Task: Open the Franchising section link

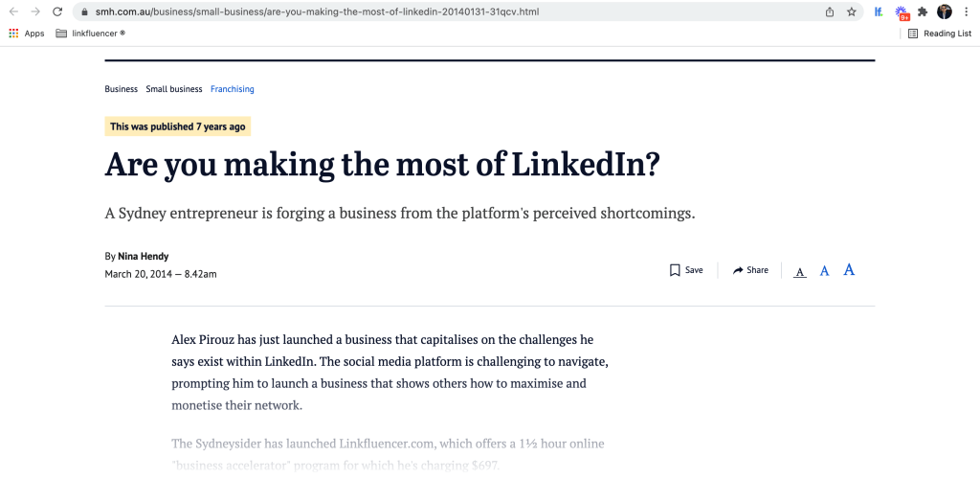Action: click(232, 89)
